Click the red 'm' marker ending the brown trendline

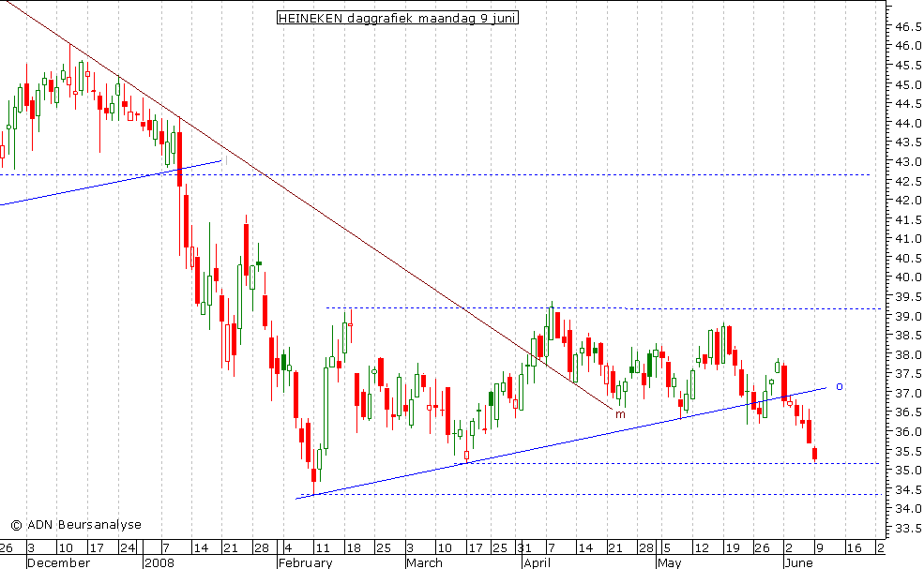pos(620,414)
